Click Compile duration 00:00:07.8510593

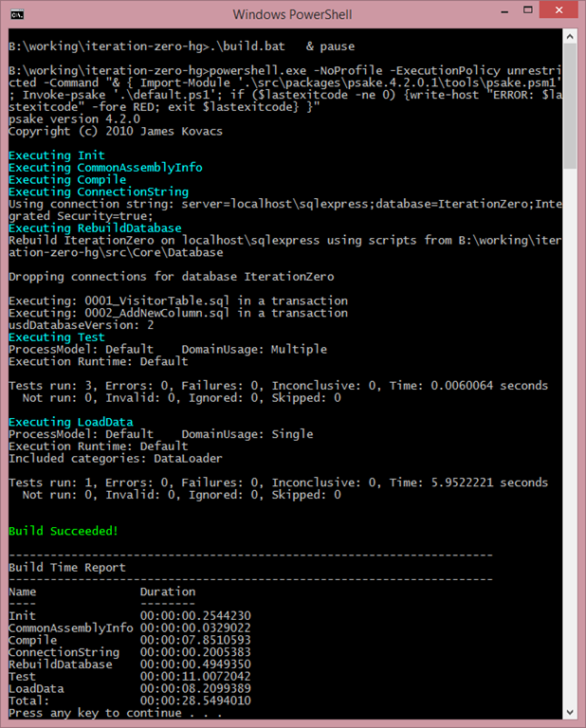(x=195, y=640)
